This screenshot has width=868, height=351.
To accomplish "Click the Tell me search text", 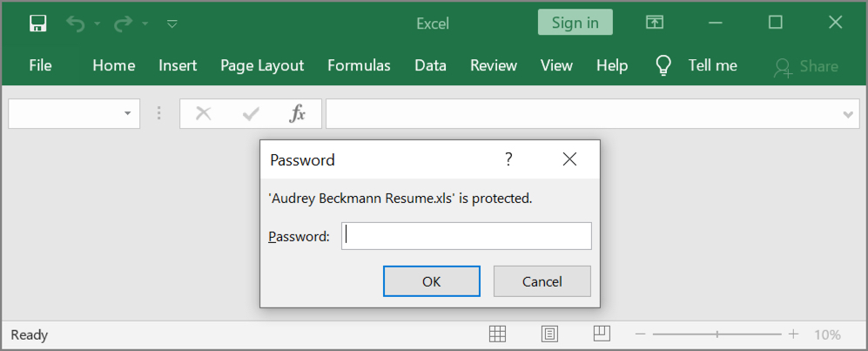I will tap(713, 65).
